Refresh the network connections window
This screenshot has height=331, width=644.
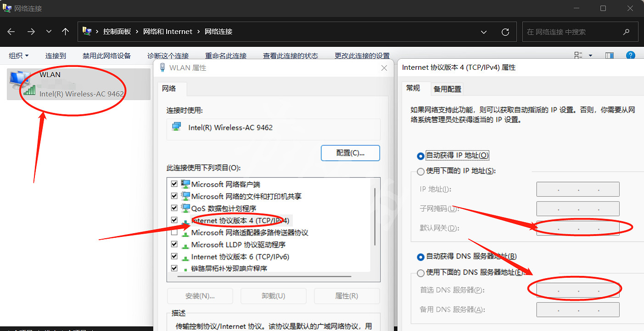[x=505, y=32]
